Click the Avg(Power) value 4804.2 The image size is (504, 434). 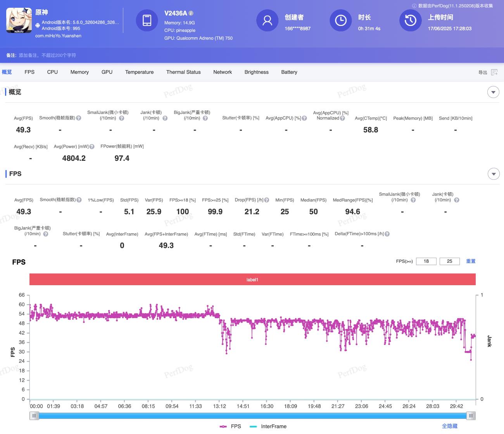(x=74, y=158)
